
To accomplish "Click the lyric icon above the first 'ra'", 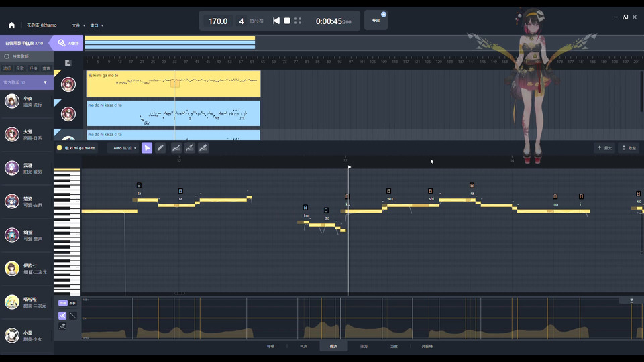I will point(180,191).
